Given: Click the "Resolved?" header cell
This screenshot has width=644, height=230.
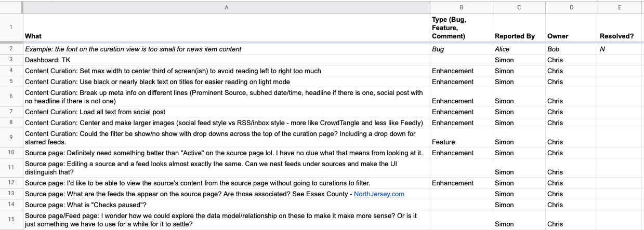Looking at the screenshot, I should tap(621, 36).
